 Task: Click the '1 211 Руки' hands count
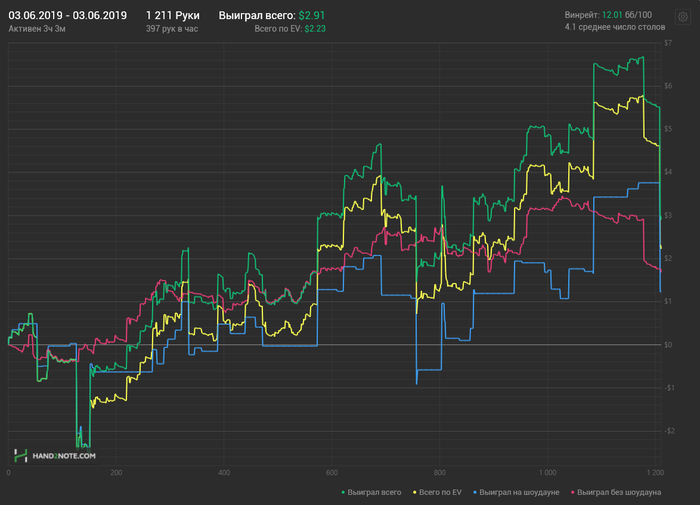coord(173,16)
